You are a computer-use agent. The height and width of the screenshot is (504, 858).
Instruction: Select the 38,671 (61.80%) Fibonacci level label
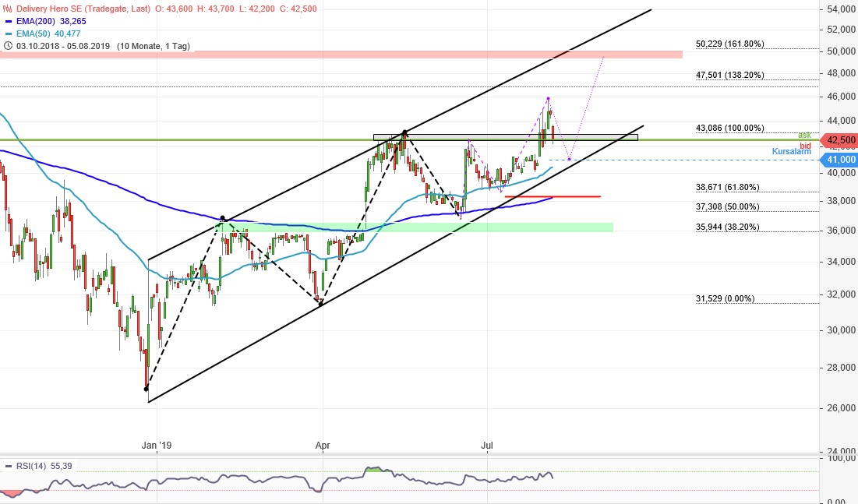click(x=727, y=188)
